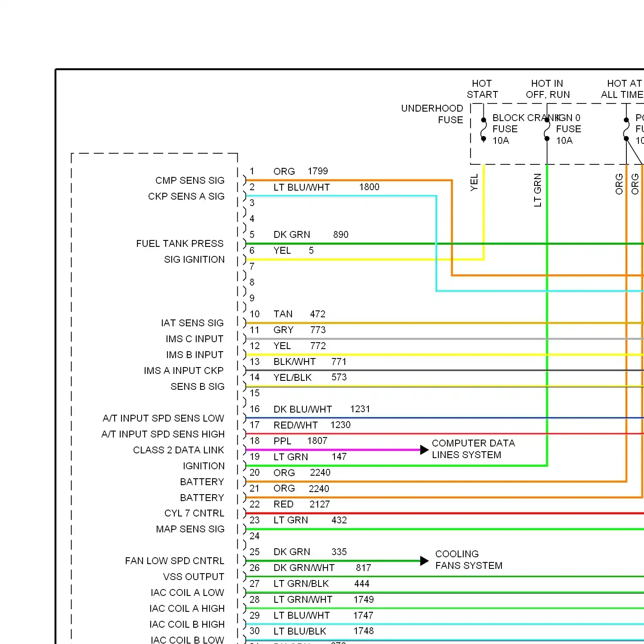Select the IMS C INPUT label
644x644 pixels.
click(x=194, y=339)
